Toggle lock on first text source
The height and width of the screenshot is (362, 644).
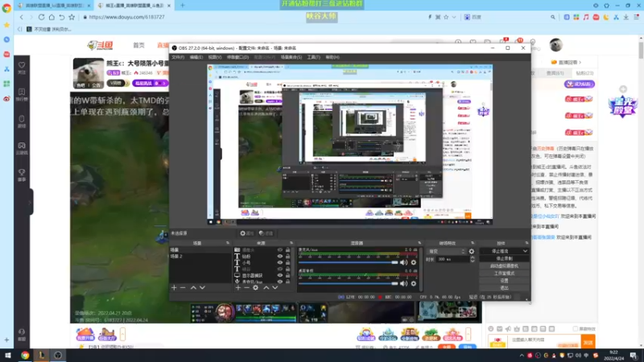[287, 256]
